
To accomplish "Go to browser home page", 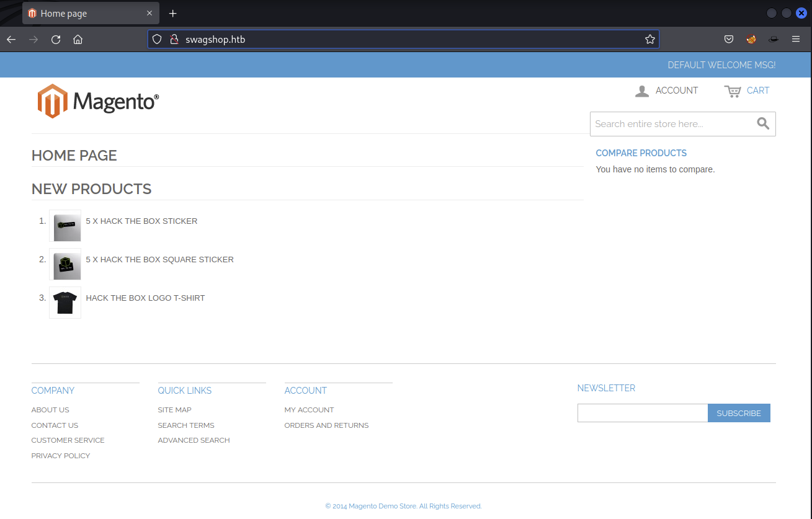I will (78, 40).
